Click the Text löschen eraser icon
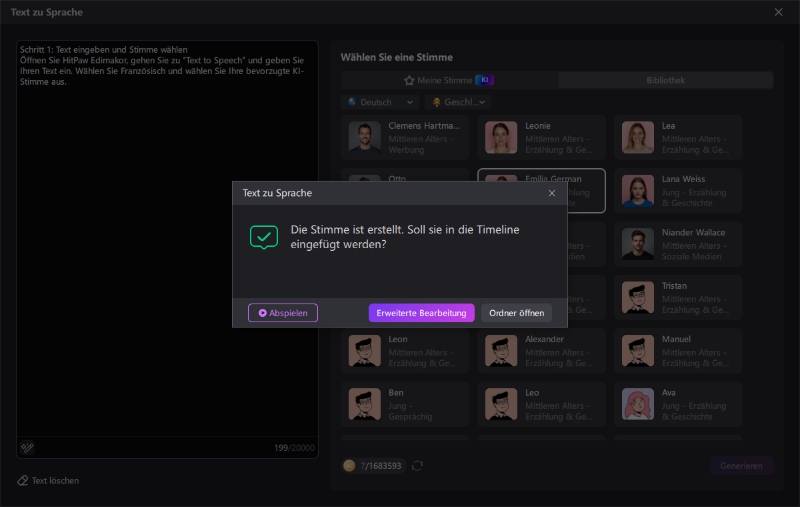Viewport: 800px width, 507px height. coord(23,481)
